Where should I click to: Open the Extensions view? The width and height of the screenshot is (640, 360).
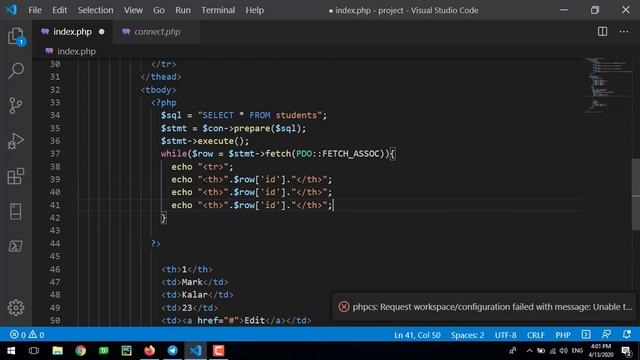[x=16, y=176]
